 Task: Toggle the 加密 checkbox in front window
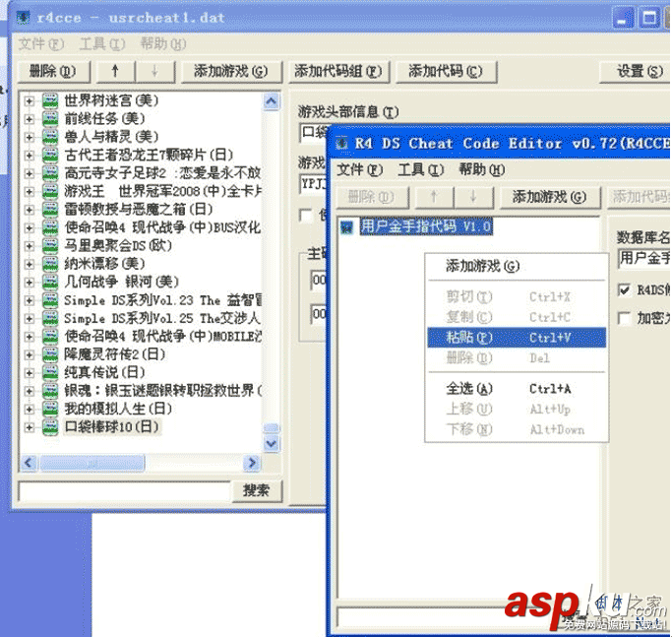pyautogui.click(x=625, y=318)
